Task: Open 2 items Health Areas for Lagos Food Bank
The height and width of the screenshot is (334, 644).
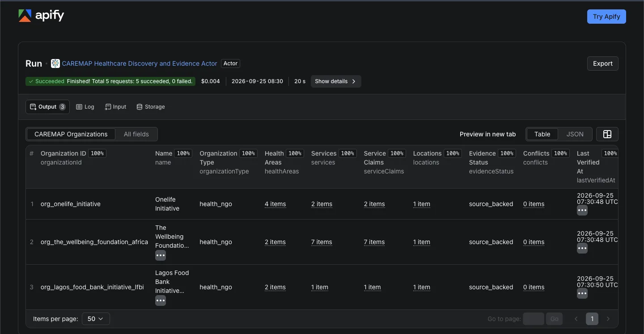Action: [x=275, y=287]
